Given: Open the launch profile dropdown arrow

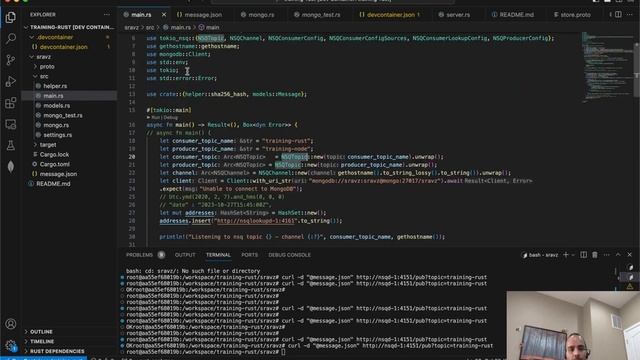Looking at the screenshot, I should click(573, 255).
